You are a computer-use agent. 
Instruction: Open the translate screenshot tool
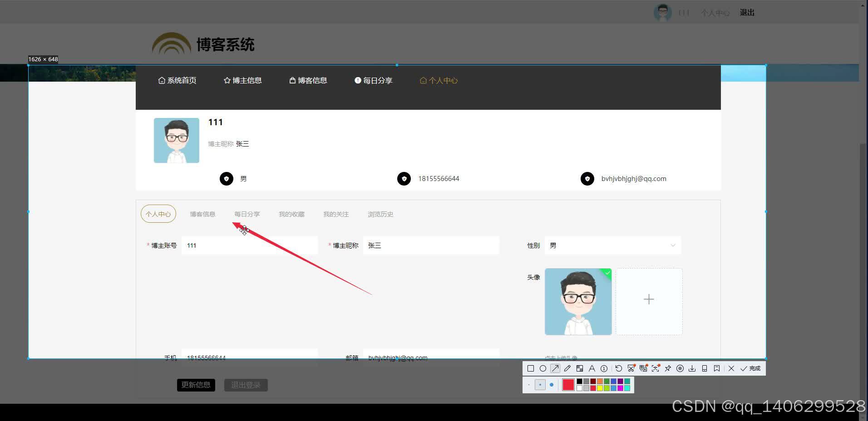pyautogui.click(x=643, y=368)
